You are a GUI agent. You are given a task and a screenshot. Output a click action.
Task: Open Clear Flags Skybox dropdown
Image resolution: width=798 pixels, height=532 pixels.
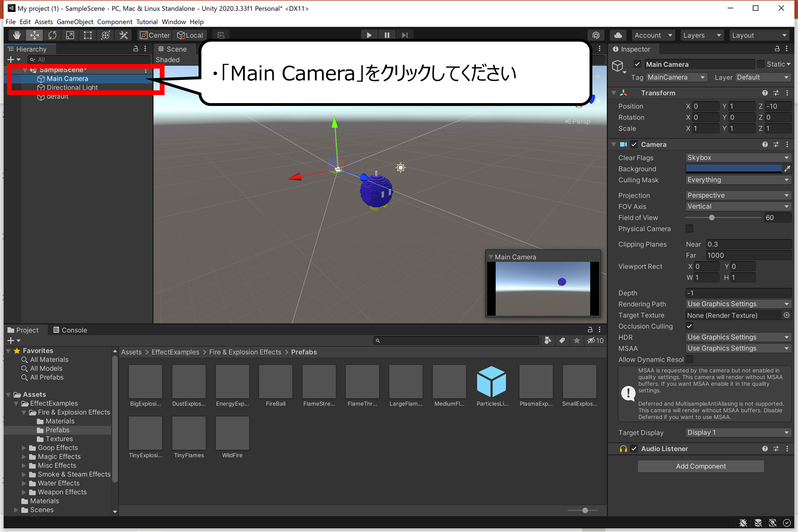(x=738, y=157)
